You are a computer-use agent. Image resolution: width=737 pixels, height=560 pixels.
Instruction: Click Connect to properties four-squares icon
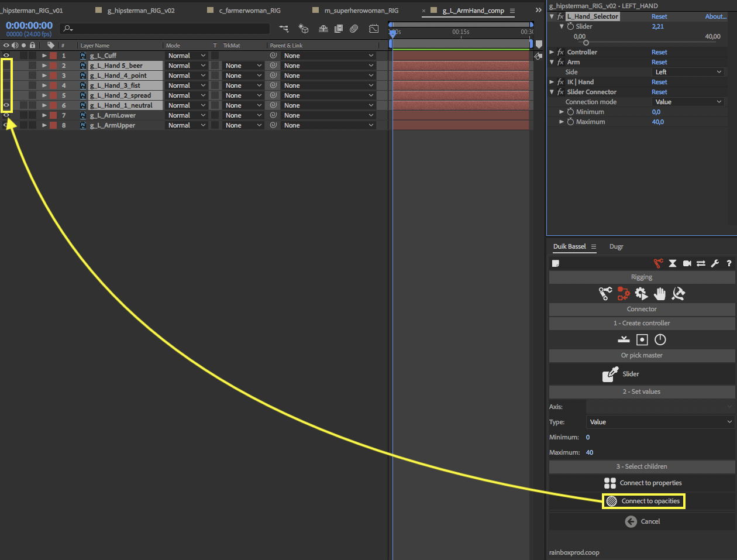[610, 483]
